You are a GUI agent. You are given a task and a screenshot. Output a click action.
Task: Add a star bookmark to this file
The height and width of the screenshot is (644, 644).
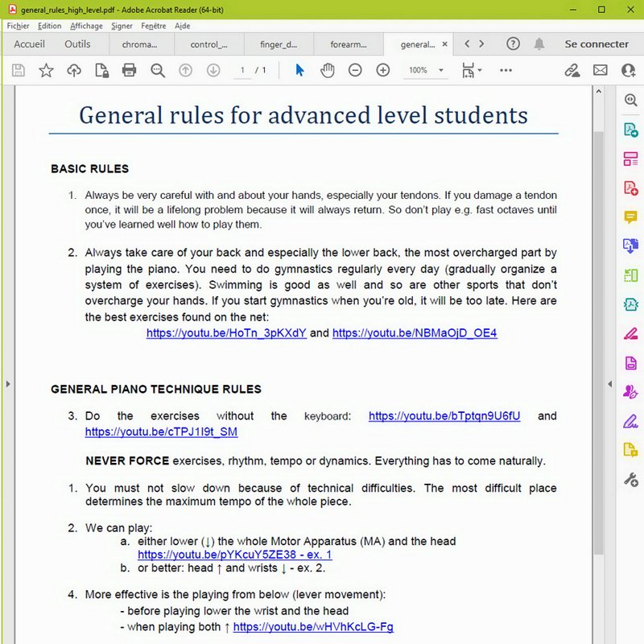pyautogui.click(x=46, y=70)
